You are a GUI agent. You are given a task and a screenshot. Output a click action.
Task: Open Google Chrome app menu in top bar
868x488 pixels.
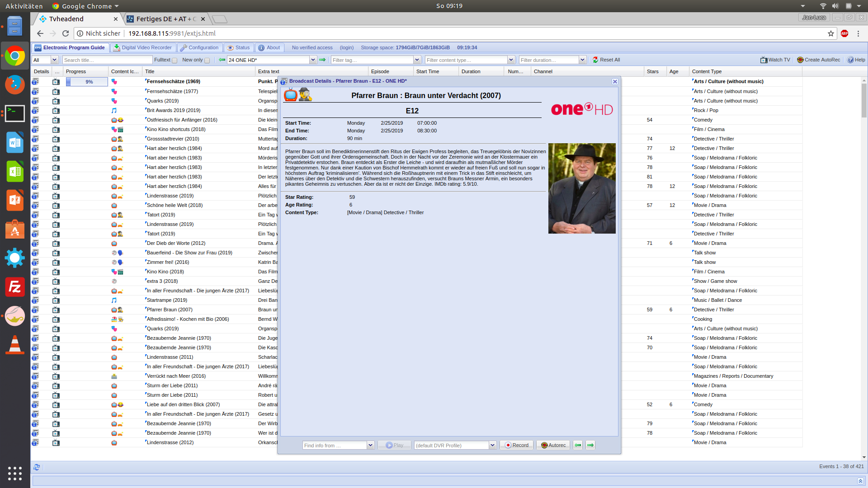click(85, 6)
